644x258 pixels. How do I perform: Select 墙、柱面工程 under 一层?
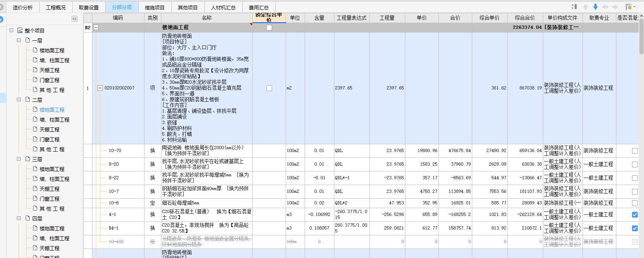point(54,60)
